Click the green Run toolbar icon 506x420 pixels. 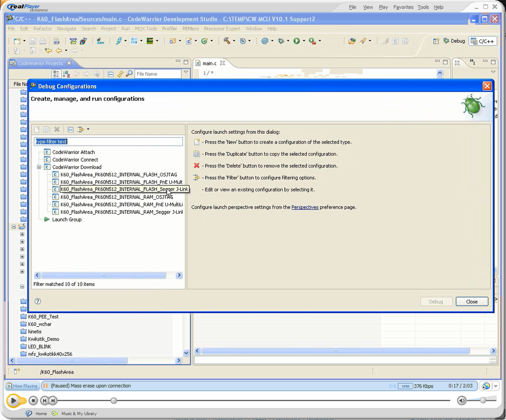(x=297, y=41)
